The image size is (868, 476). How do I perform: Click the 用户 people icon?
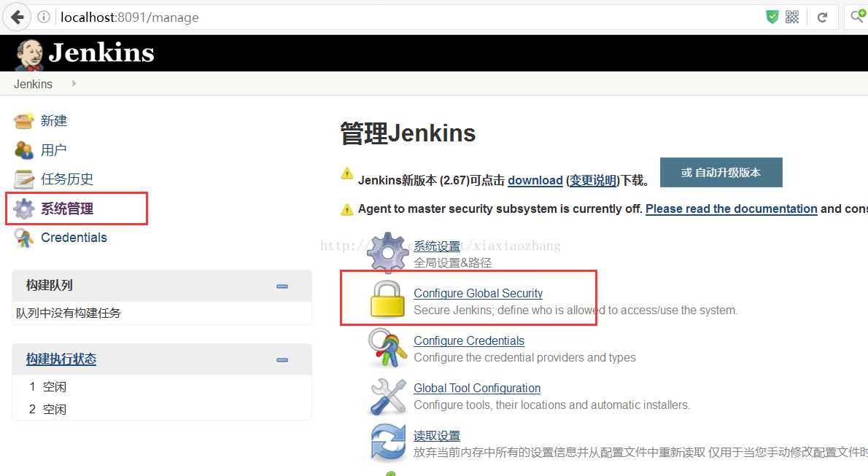coord(23,150)
